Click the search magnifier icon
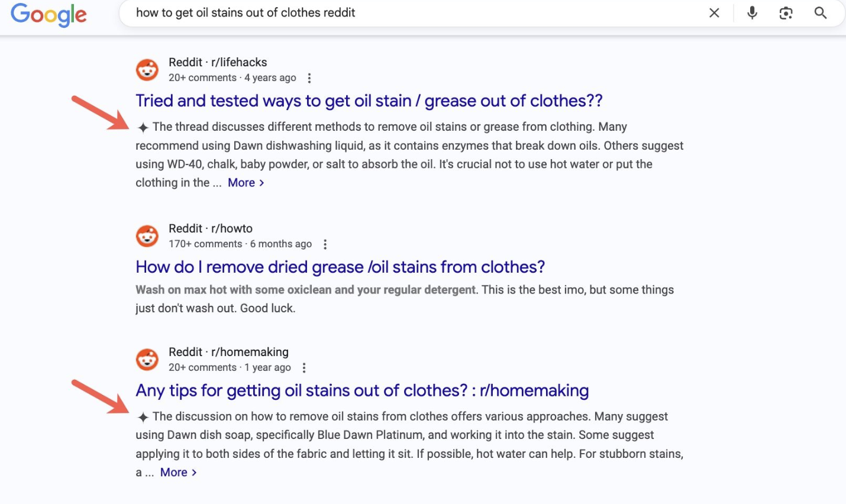Image resolution: width=846 pixels, height=504 pixels. [x=821, y=12]
